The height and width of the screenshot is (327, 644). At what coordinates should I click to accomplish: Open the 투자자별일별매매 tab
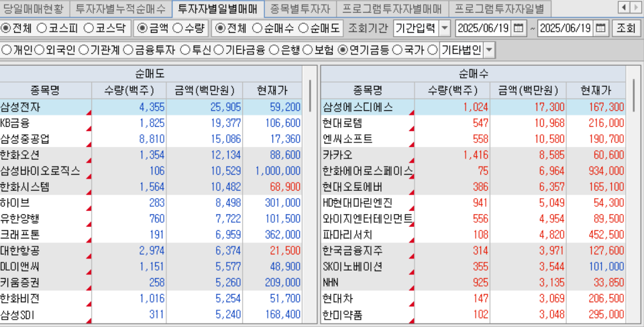pyautogui.click(x=218, y=7)
